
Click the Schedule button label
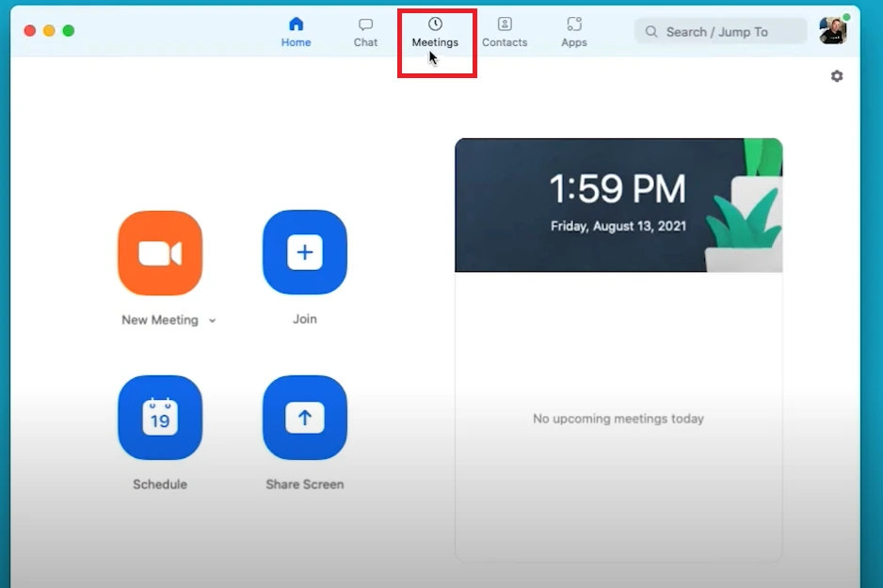click(x=160, y=484)
